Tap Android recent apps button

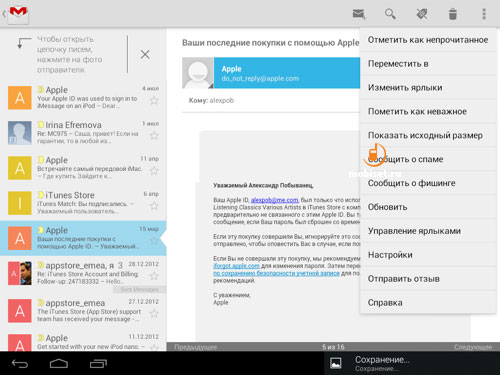click(x=98, y=364)
